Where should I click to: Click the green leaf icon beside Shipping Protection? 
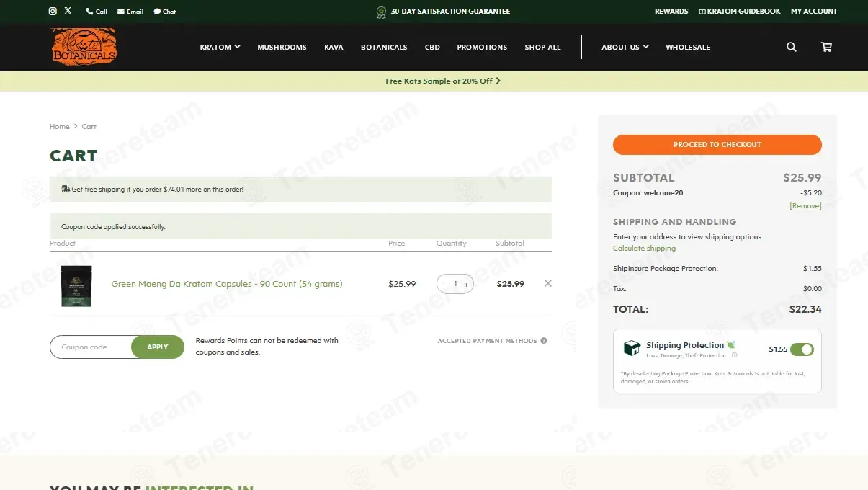[x=731, y=345]
